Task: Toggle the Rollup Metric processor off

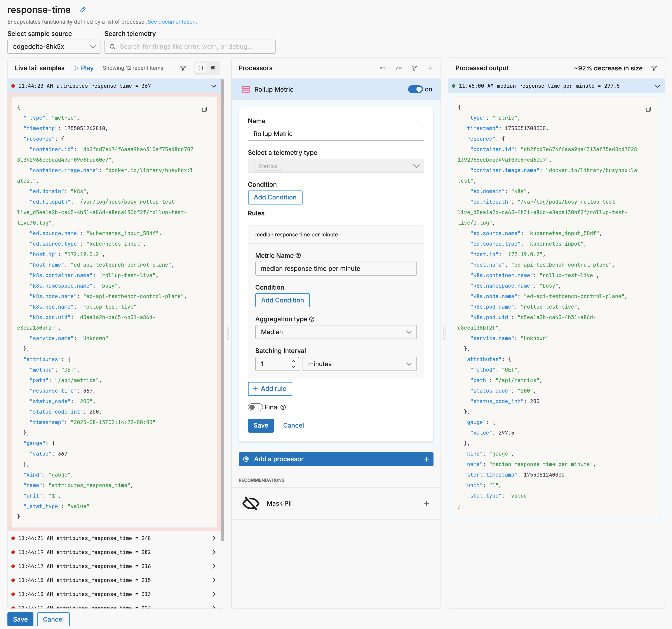Action: click(x=415, y=89)
